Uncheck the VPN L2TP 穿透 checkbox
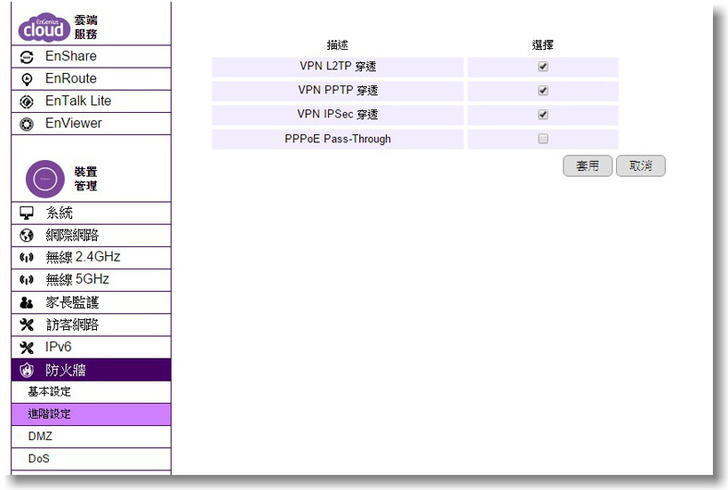 pyautogui.click(x=543, y=66)
